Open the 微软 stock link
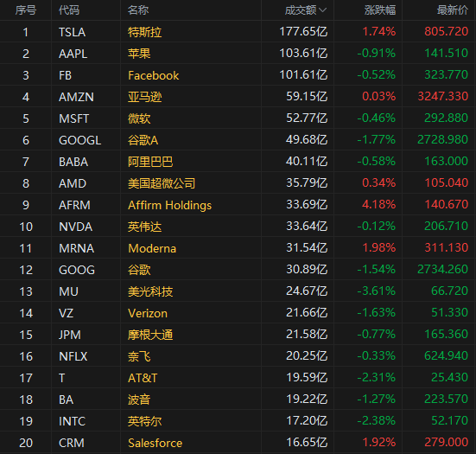 (x=139, y=118)
